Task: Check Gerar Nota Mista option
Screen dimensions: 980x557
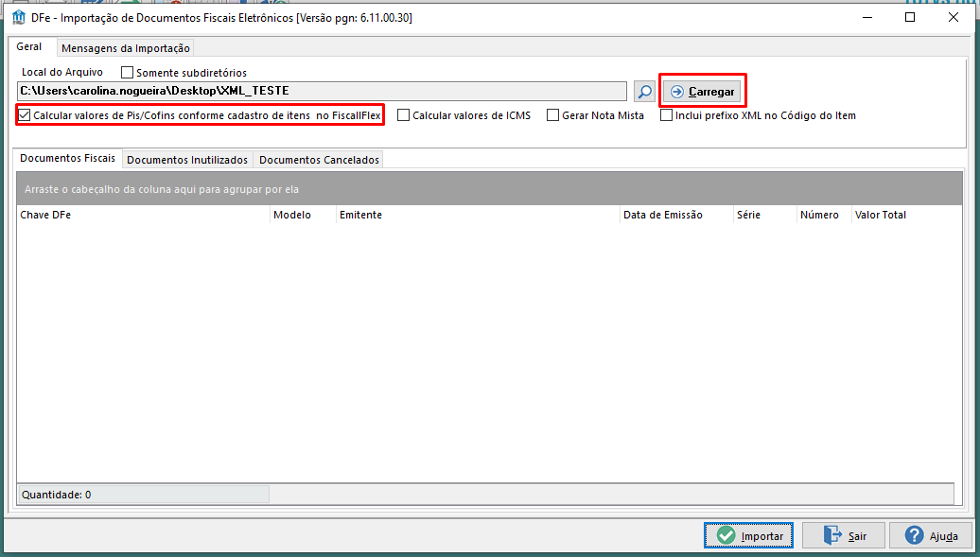Action: (552, 115)
